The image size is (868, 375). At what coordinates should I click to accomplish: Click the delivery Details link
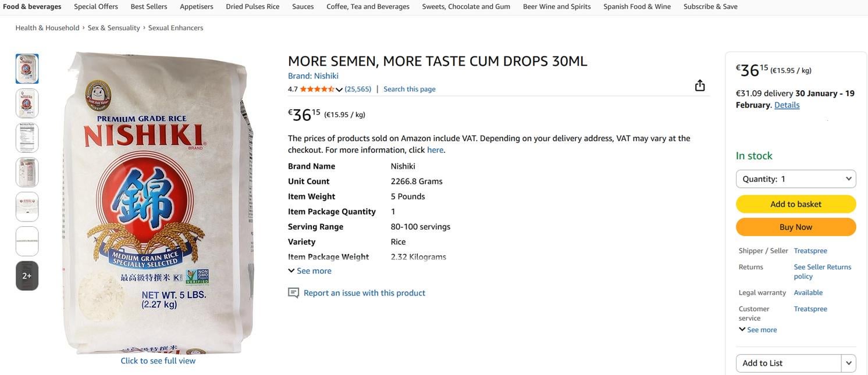coord(787,105)
